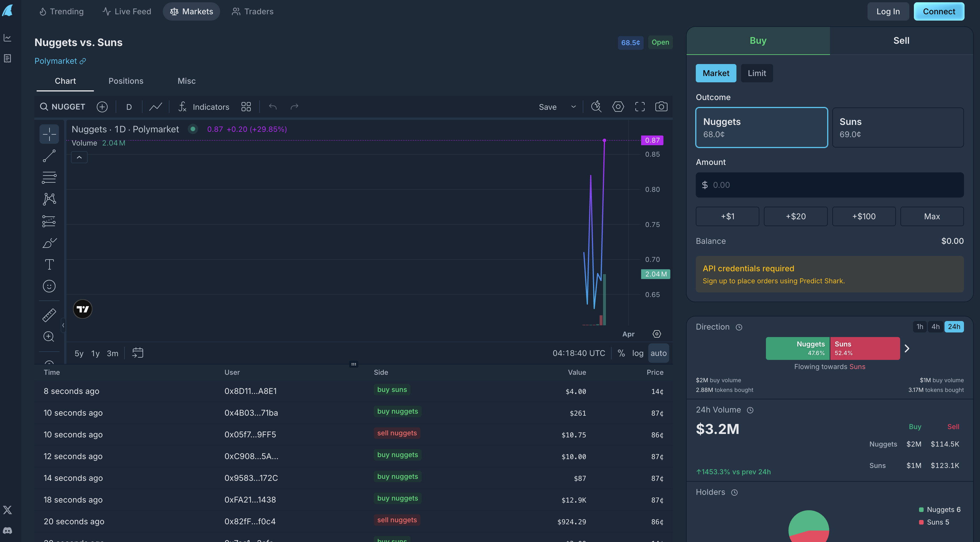
Task: Click the Connect button
Action: coord(939,11)
